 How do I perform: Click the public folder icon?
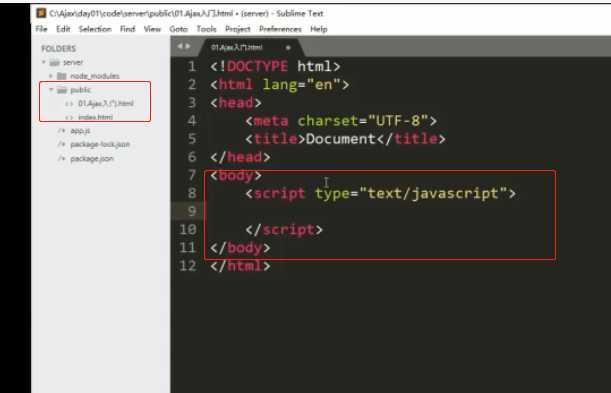pyautogui.click(x=62, y=90)
